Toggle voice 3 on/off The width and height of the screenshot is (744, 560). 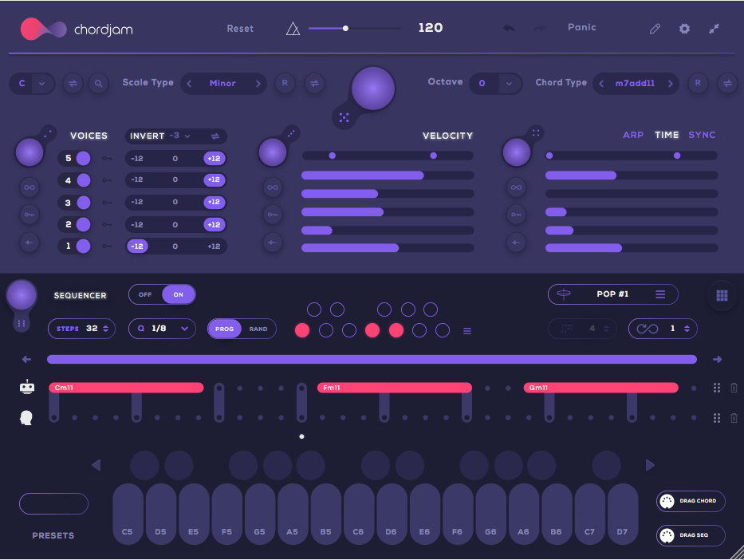84,203
